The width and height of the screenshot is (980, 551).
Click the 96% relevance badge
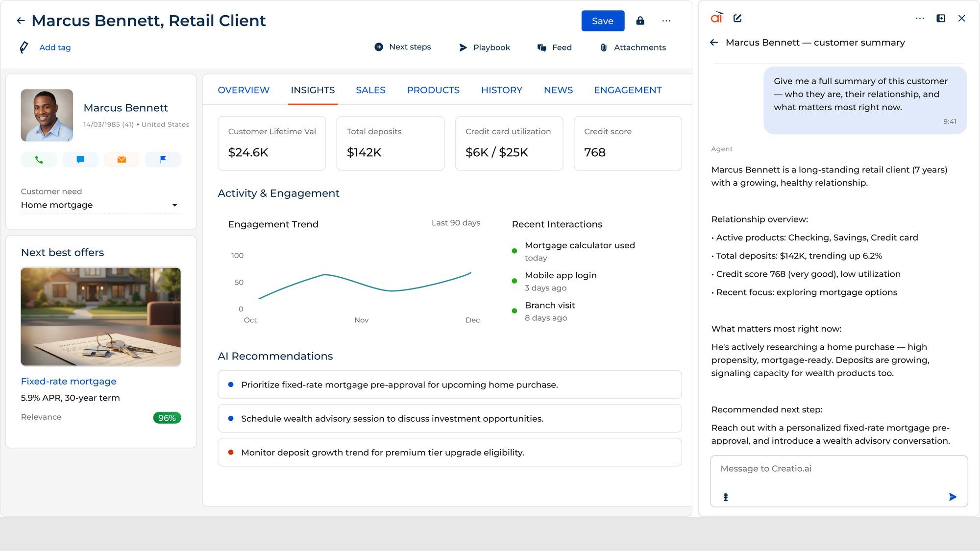click(x=167, y=418)
